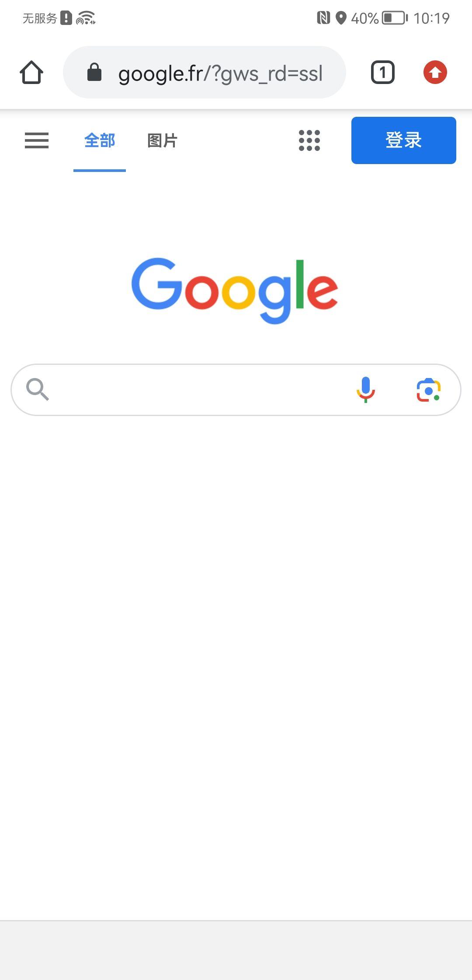Tap the browser home icon
Screen dimensions: 472x980
pyautogui.click(x=31, y=72)
